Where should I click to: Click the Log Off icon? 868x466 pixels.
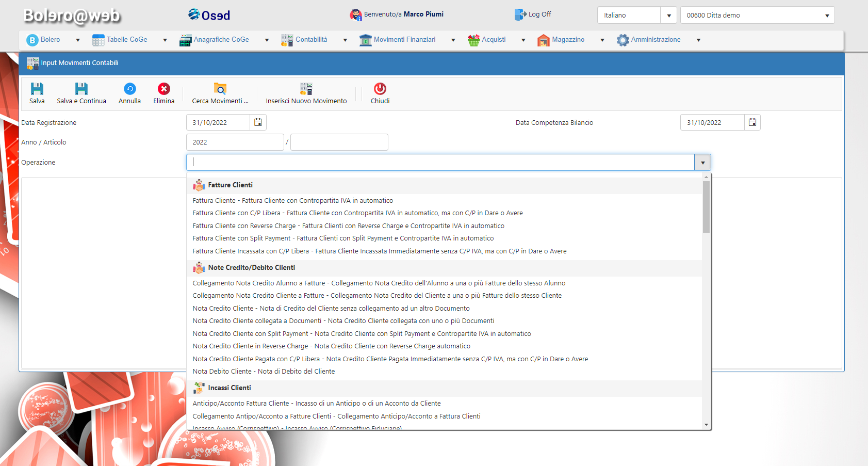click(520, 14)
